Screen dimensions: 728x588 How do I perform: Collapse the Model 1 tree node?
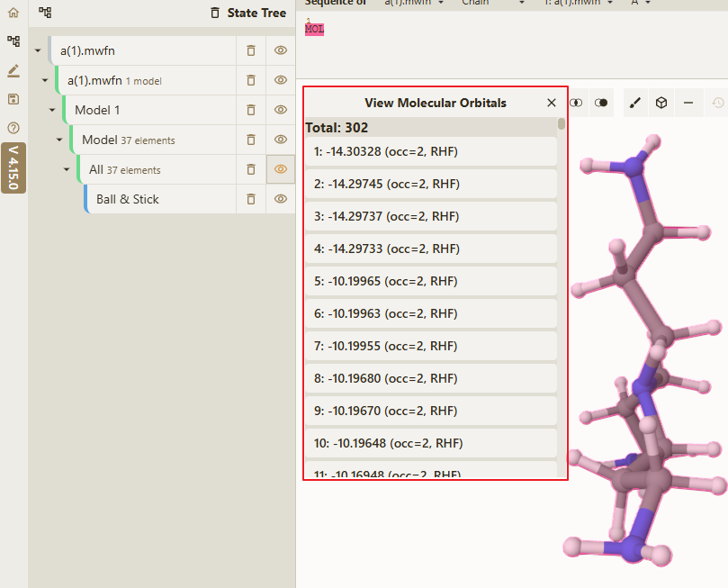pos(52,110)
